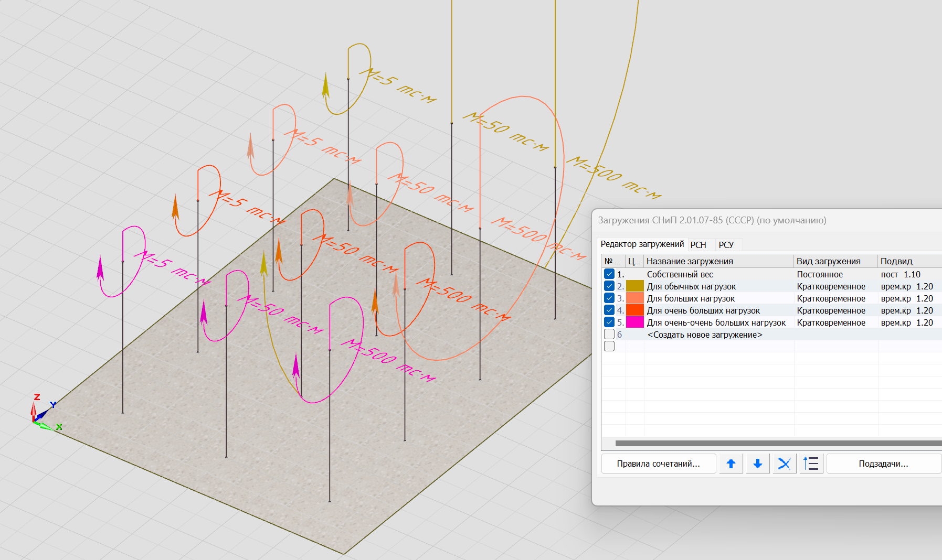The image size is (942, 560).
Task: Open Вид загружения cell for Для больших нагрузок
Action: pos(831,298)
